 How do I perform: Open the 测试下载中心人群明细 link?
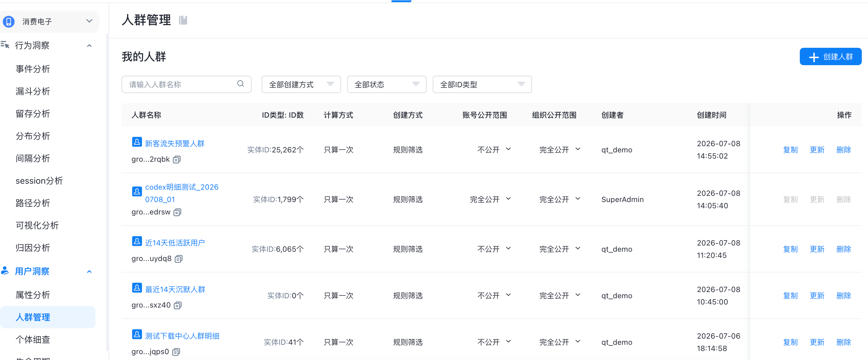click(x=182, y=336)
